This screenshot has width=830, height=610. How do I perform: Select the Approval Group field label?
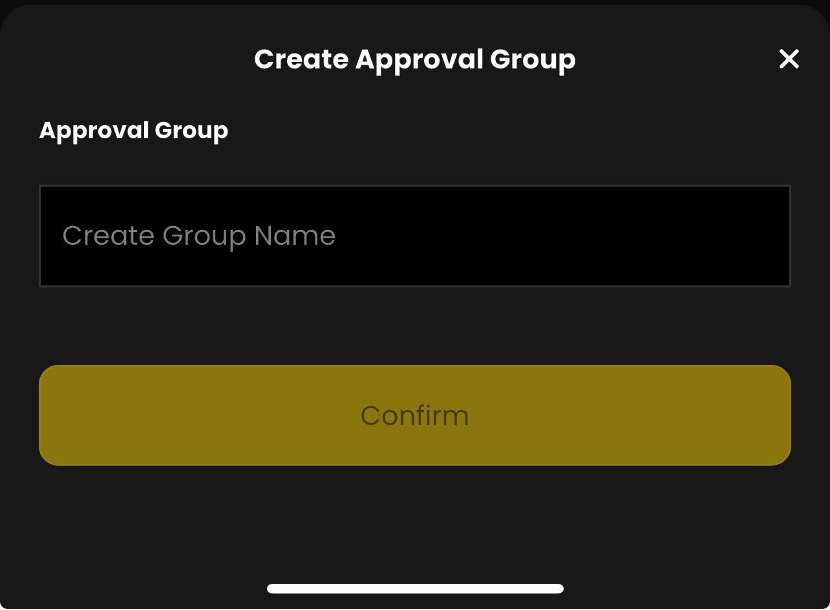tap(133, 131)
